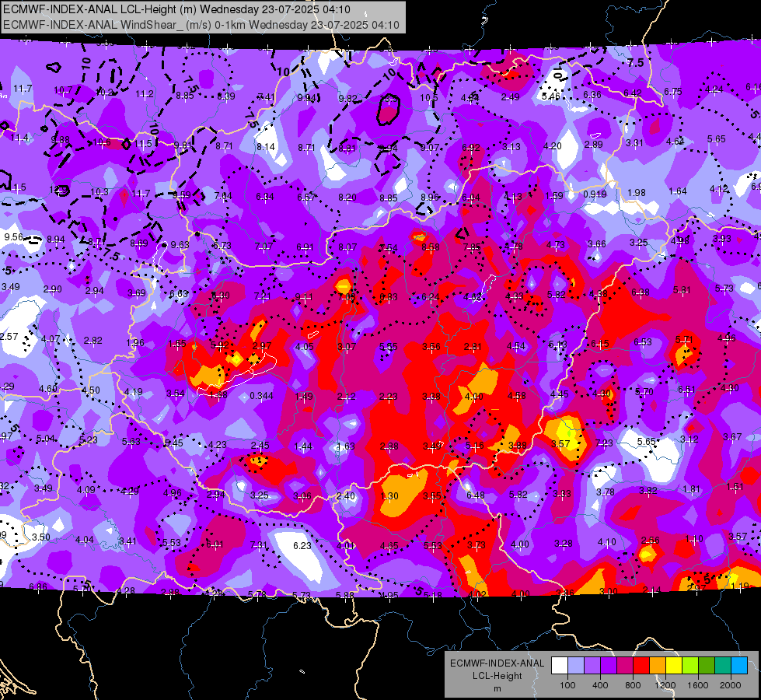The image size is (761, 700).
Task: Click the '0.344' wind shear value
Action: pyautogui.click(x=262, y=396)
